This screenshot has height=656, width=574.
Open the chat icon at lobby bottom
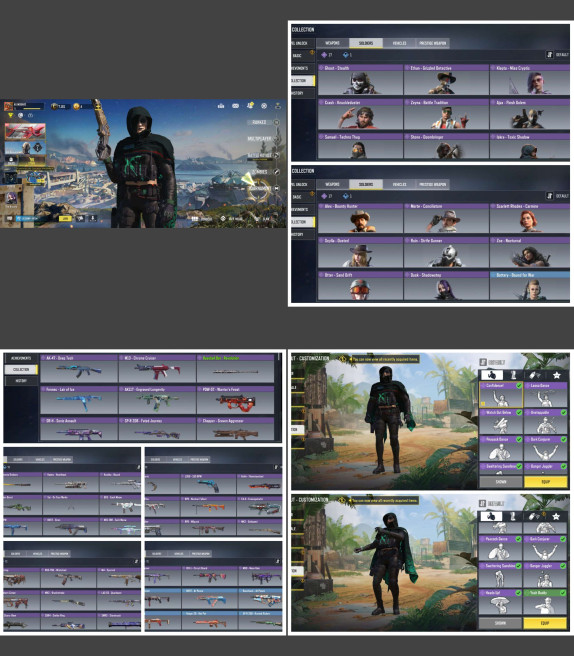pyautogui.click(x=9, y=218)
